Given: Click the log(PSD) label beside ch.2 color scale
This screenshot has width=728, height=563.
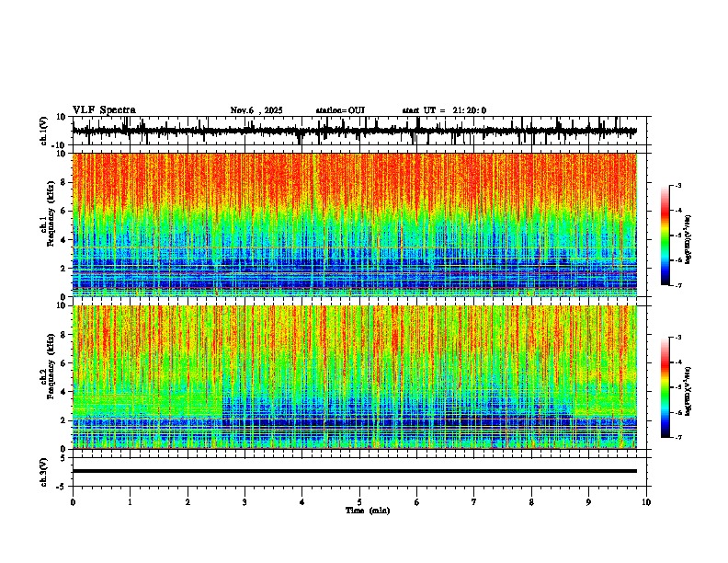Looking at the screenshot, I should tap(688, 391).
